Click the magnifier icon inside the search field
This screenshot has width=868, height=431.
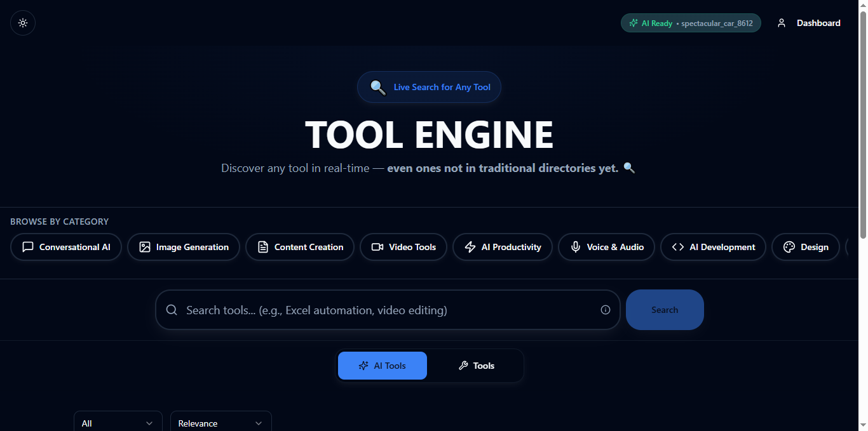pyautogui.click(x=172, y=310)
